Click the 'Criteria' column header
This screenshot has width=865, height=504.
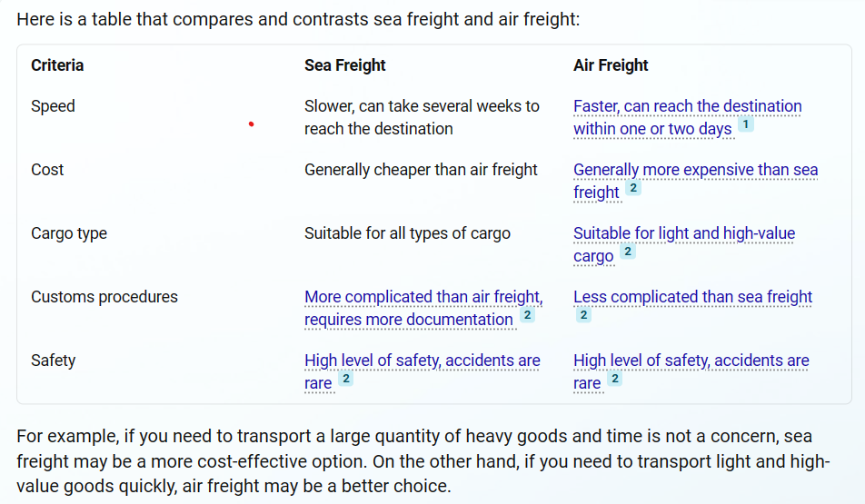pos(57,65)
